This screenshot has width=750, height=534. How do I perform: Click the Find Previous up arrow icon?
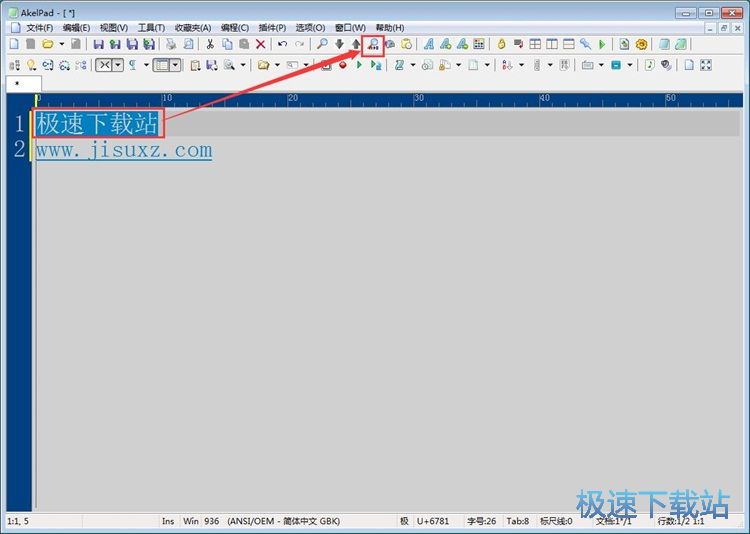pyautogui.click(x=356, y=44)
